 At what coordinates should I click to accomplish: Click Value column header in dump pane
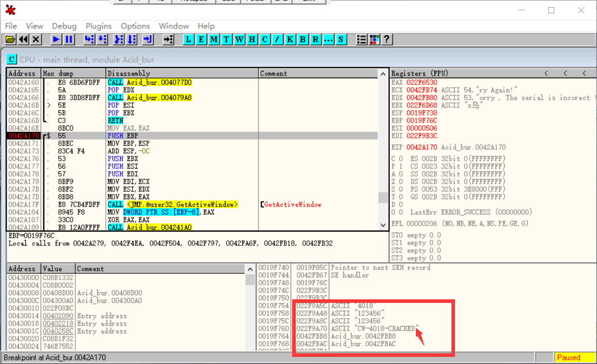click(58, 268)
